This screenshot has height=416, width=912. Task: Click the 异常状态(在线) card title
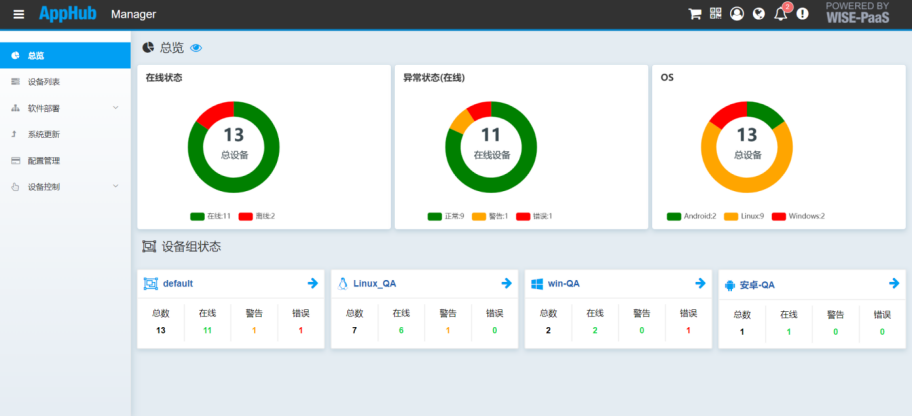(434, 77)
